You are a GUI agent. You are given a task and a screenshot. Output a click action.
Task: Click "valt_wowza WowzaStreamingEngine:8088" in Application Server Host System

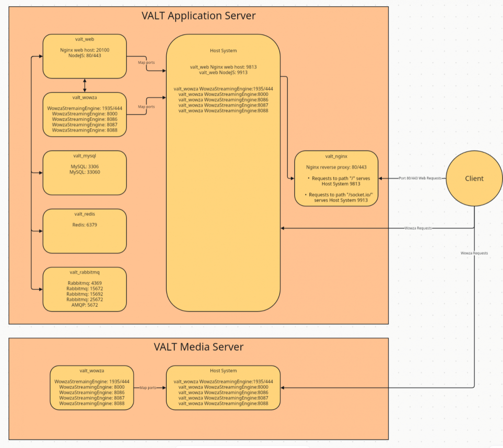pyautogui.click(x=223, y=111)
